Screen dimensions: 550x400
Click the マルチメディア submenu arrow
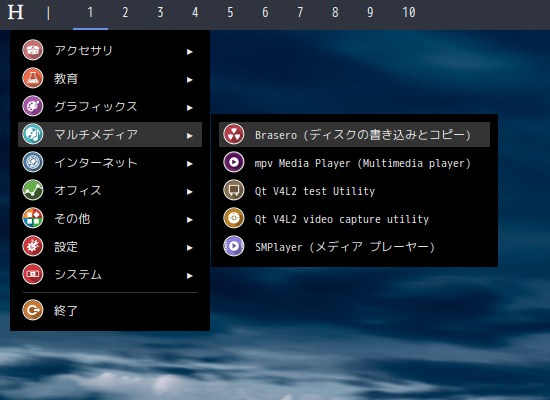click(190, 136)
